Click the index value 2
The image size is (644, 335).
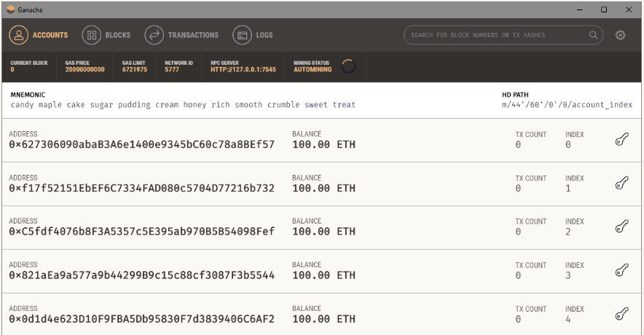[x=568, y=232]
